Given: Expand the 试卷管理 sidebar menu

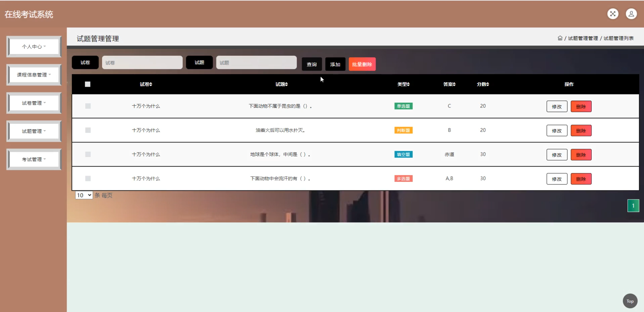Looking at the screenshot, I should 34,103.
